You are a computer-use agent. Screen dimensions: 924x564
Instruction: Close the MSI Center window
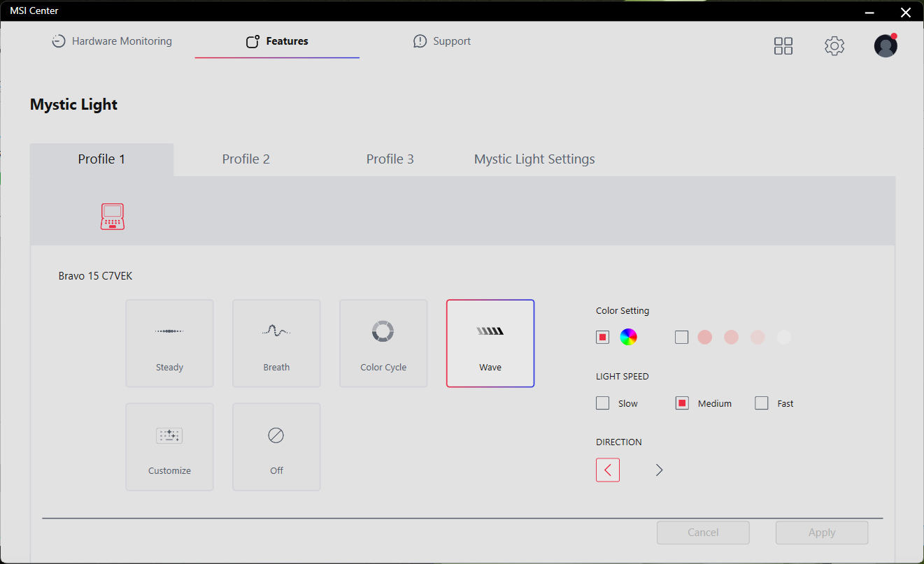[x=905, y=11]
